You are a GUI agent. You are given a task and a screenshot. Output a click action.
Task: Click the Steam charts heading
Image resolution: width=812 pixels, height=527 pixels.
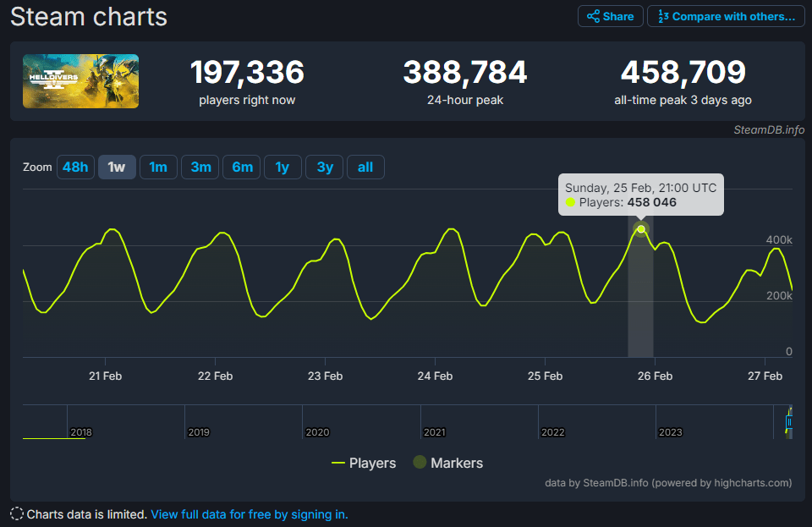(x=89, y=17)
